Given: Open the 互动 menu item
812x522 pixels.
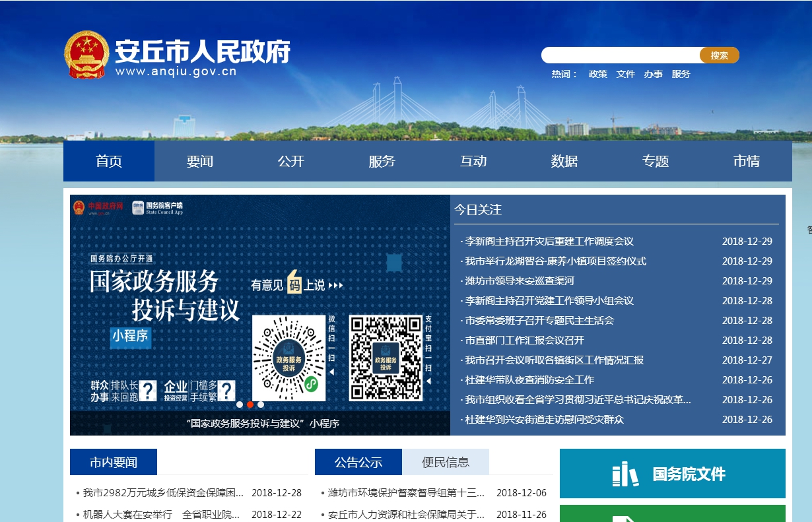Looking at the screenshot, I should coord(474,160).
